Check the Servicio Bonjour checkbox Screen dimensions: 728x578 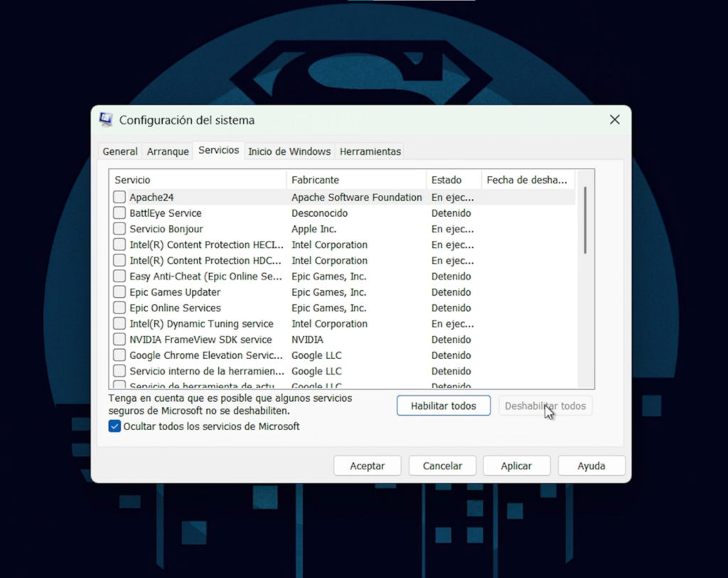(x=118, y=229)
